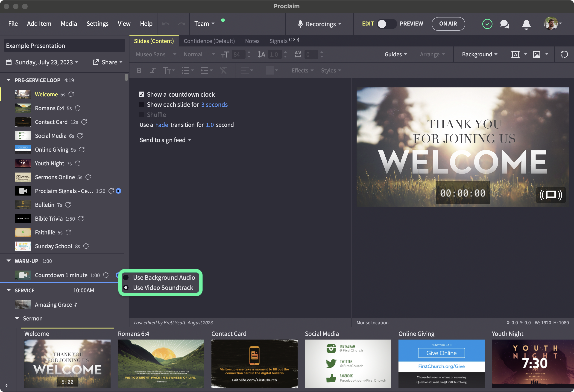Click the signal broadcast icon on preview
This screenshot has height=392, width=574.
pyautogui.click(x=551, y=195)
